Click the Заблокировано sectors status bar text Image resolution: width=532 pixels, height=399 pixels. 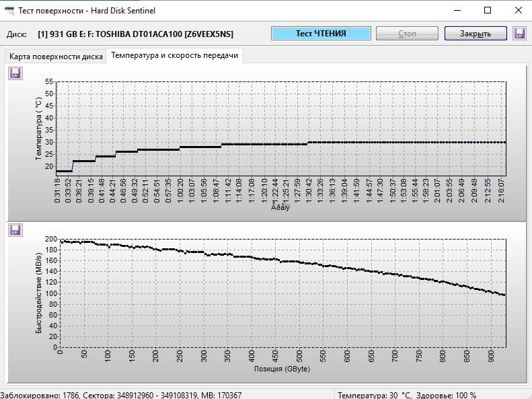[121, 395]
